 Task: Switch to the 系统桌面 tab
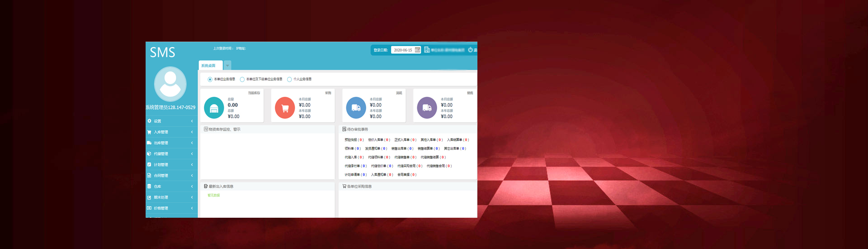tap(209, 66)
